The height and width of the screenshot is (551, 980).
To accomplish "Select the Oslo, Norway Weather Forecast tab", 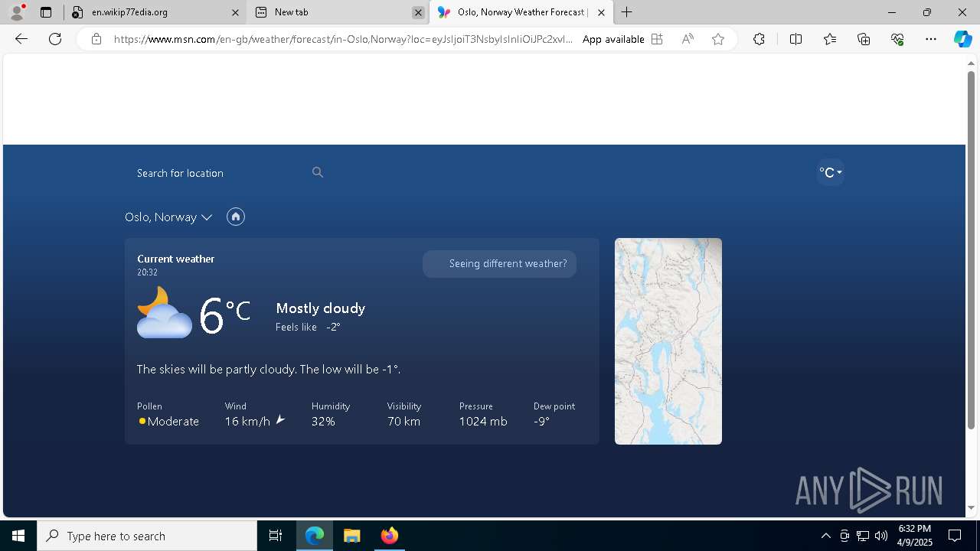I will click(521, 12).
